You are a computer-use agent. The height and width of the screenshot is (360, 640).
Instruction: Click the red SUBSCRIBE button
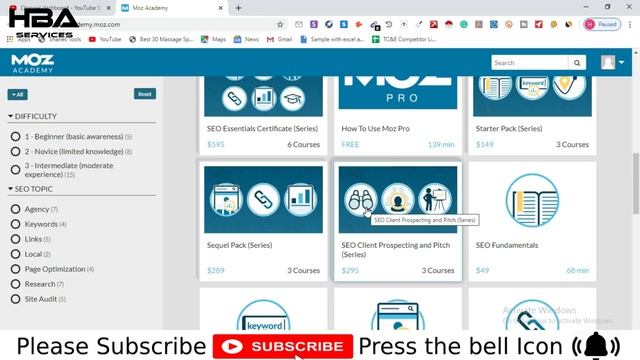283,347
